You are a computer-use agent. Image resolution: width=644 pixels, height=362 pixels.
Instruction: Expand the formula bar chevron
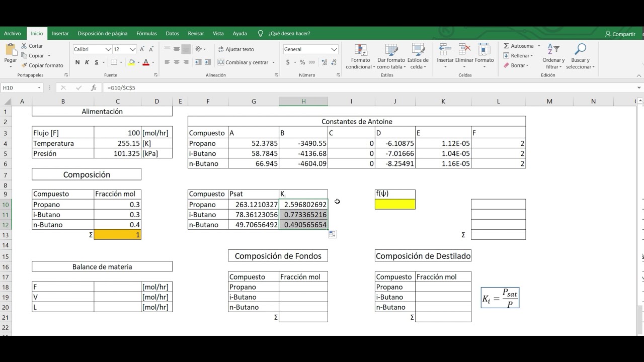(639, 87)
